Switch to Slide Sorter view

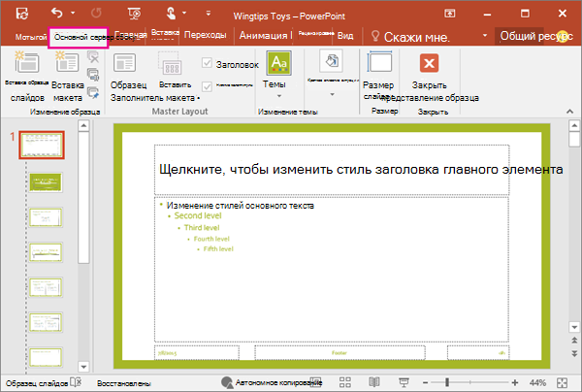tap(345, 382)
